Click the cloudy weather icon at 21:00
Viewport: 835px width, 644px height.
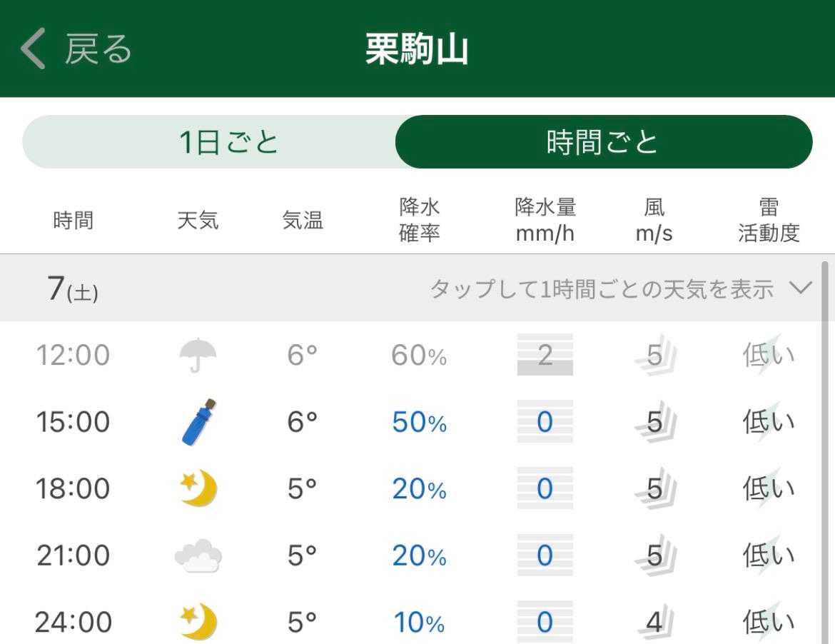pyautogui.click(x=198, y=556)
